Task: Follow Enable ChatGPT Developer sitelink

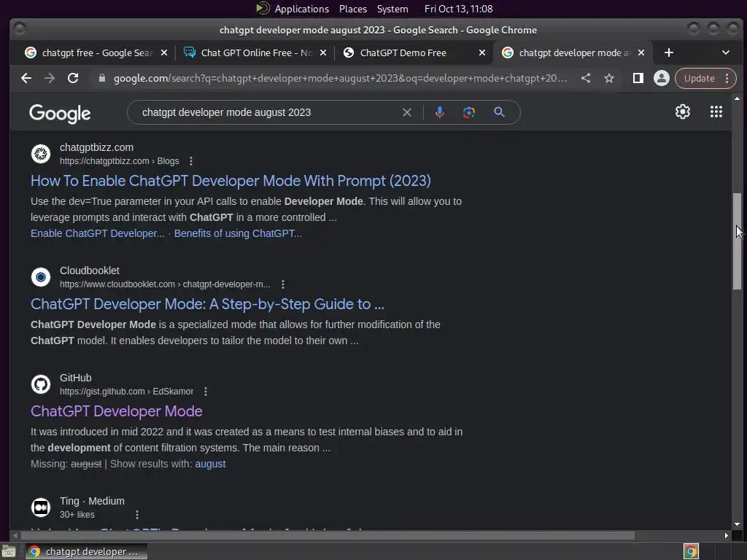Action: click(x=98, y=233)
